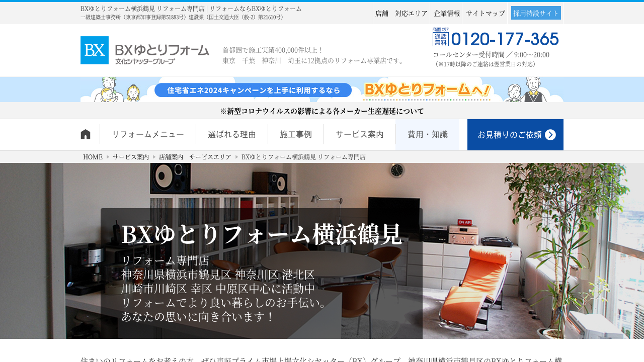Open the coronavirus production delay notice

(322, 111)
